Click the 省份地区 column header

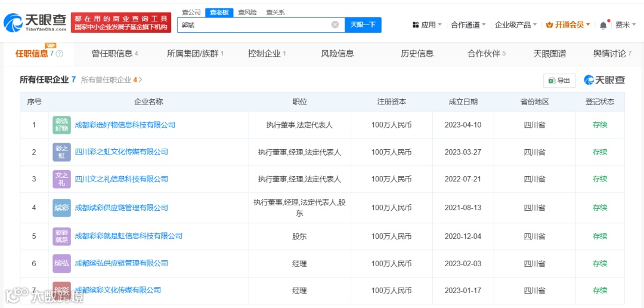click(535, 102)
